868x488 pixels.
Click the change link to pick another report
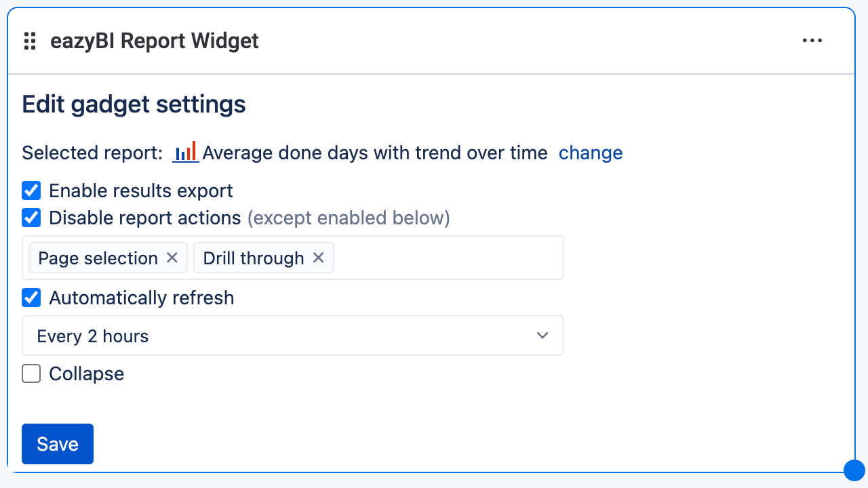click(590, 152)
